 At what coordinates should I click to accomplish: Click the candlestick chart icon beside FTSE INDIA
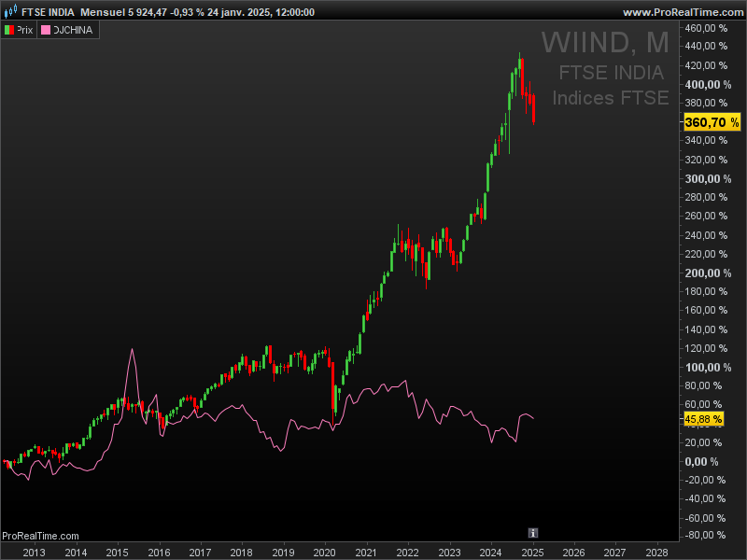point(10,10)
